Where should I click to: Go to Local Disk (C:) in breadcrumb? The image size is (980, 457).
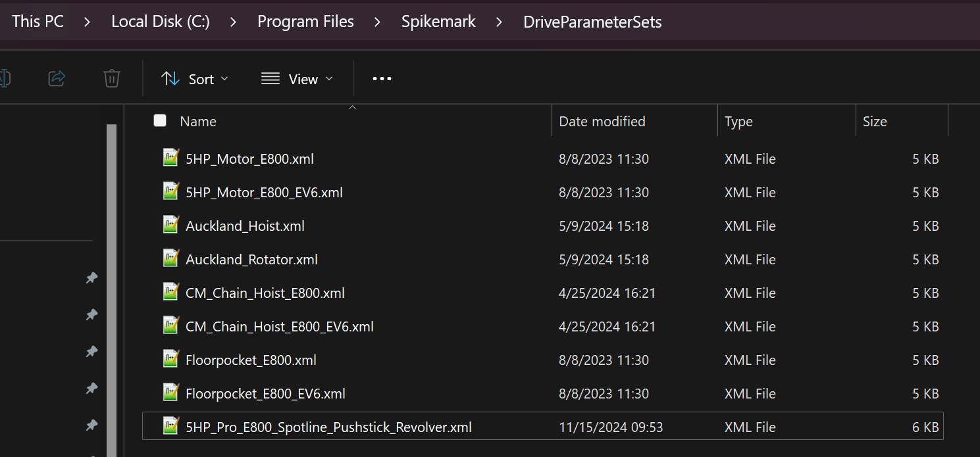pos(161,22)
